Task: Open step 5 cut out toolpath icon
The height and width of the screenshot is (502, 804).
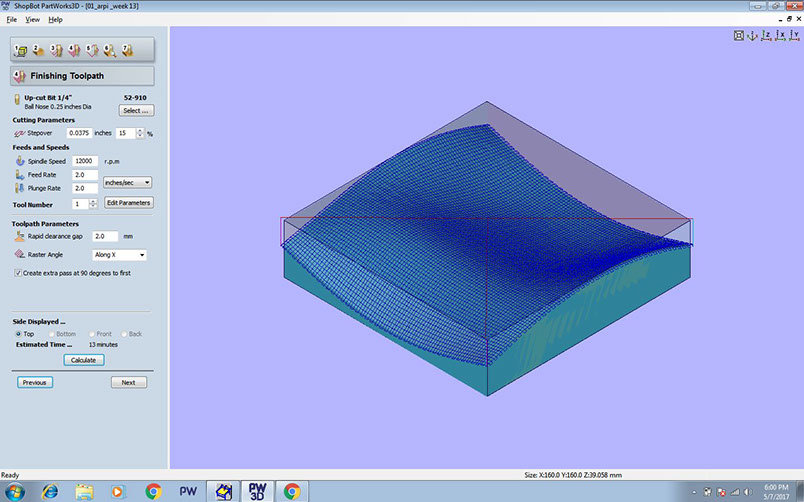Action: pyautogui.click(x=92, y=50)
